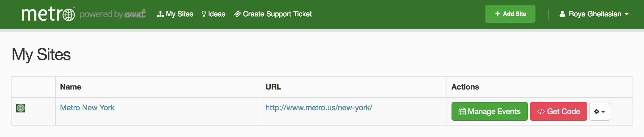Click the ticket icon for support
This screenshot has width=644, height=137.
[x=237, y=14]
